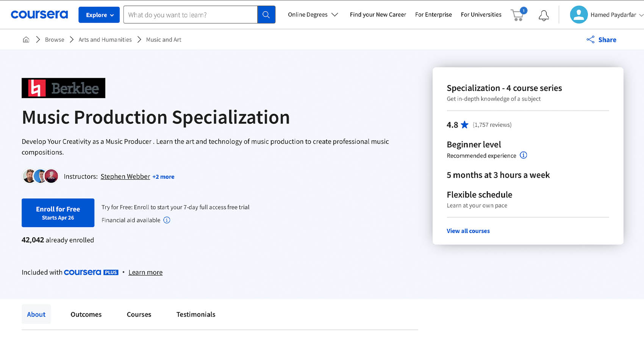This screenshot has width=644, height=341.
Task: Go to the home breadcrumb icon
Action: pos(26,39)
